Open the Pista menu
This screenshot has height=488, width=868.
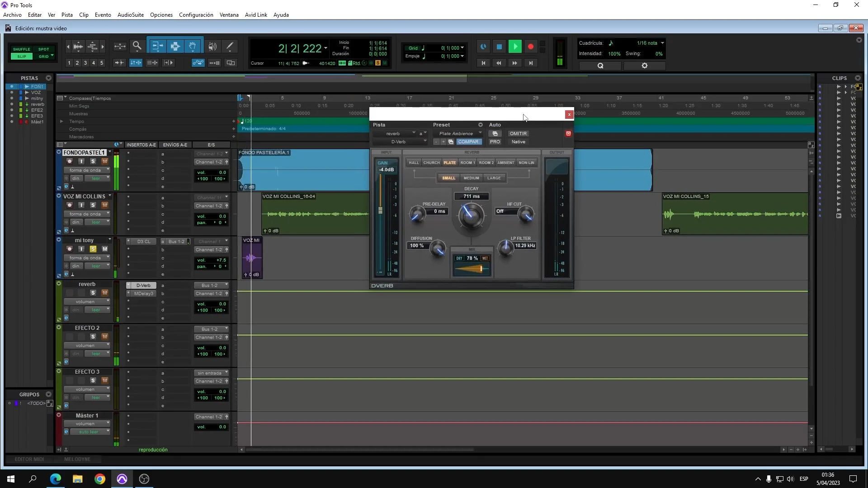[x=67, y=14]
